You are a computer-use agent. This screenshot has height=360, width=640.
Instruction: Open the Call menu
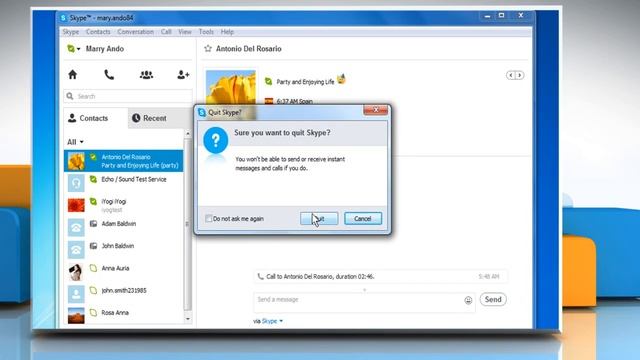click(x=166, y=32)
